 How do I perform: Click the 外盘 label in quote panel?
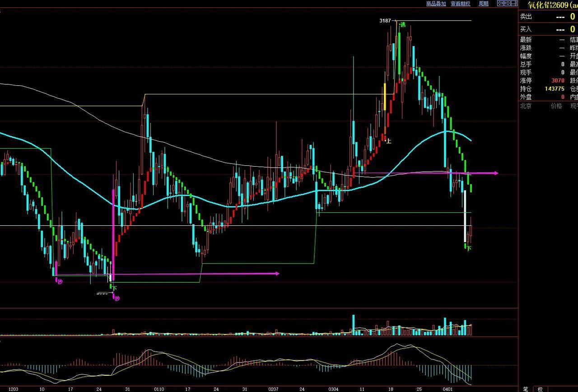pos(526,97)
